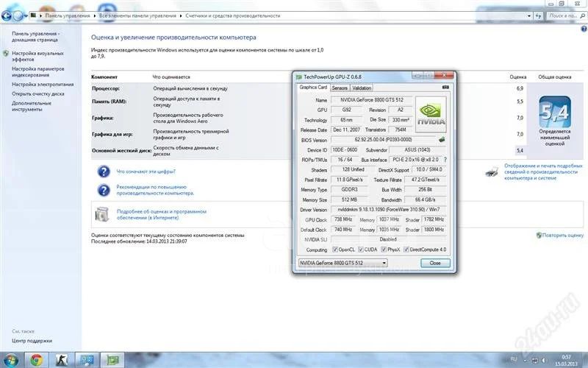The image size is (588, 368).
Task: Click the network tray icon
Action: (535, 361)
